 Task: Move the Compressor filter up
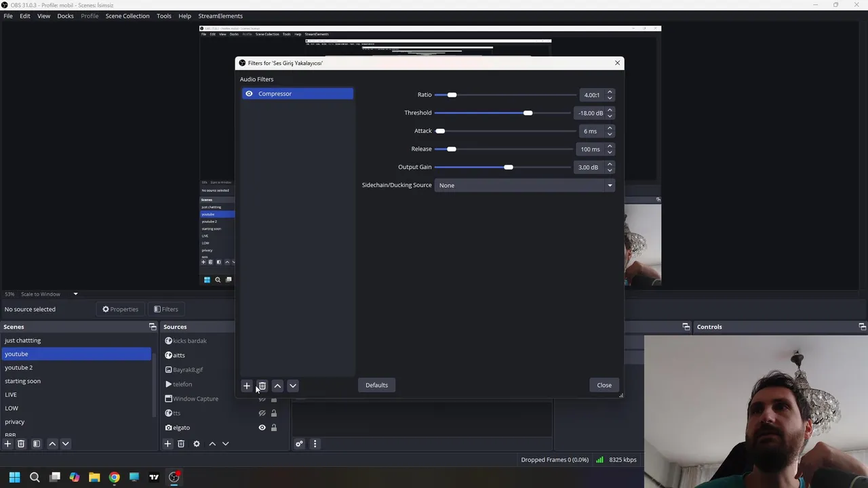(x=277, y=386)
